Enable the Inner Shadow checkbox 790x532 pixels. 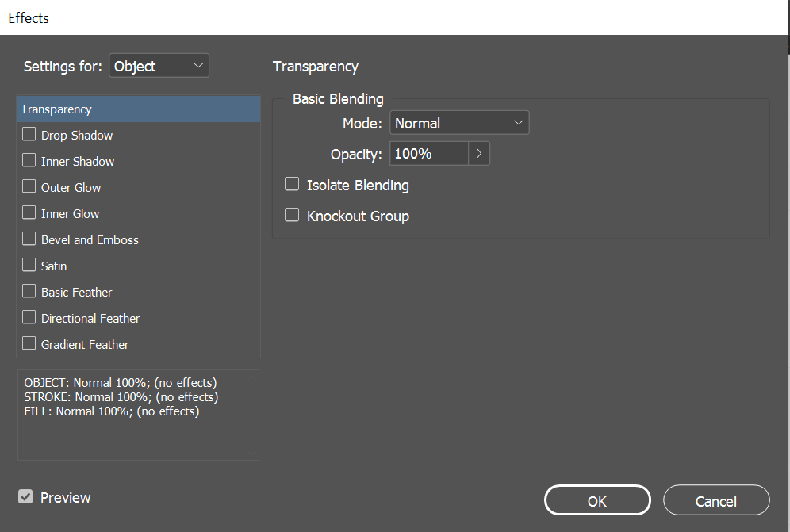29,161
